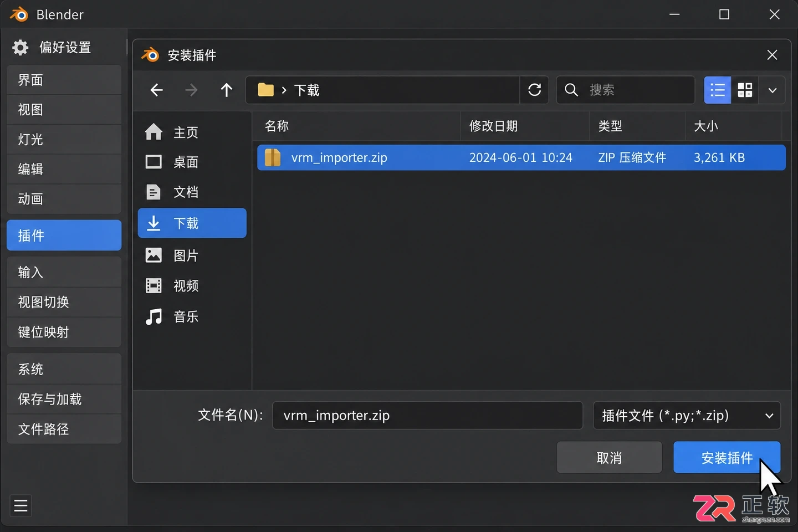Expand the display settings dropdown arrow

(772, 90)
